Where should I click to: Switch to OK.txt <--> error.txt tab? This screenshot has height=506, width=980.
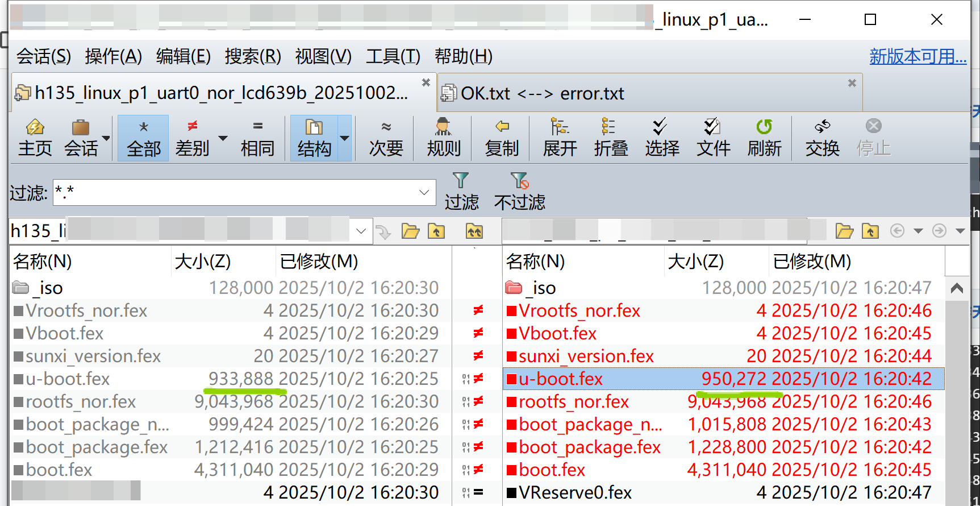coord(541,93)
